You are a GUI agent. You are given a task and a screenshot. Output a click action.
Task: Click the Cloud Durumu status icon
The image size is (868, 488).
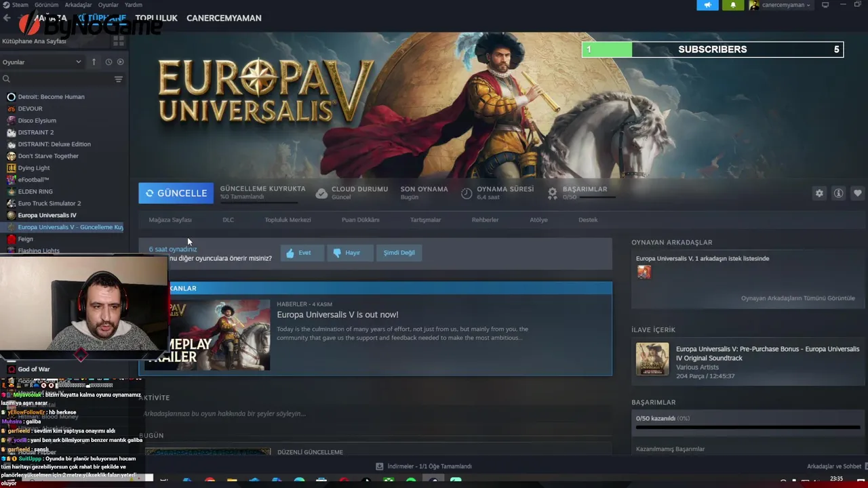click(321, 193)
